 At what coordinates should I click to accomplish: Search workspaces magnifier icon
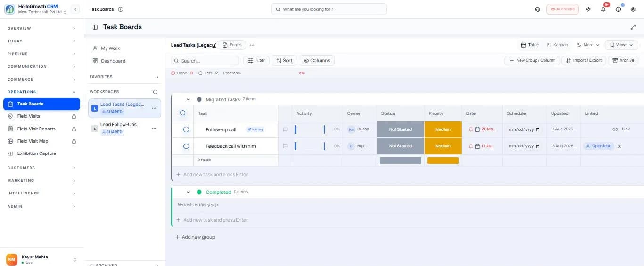pos(155,92)
